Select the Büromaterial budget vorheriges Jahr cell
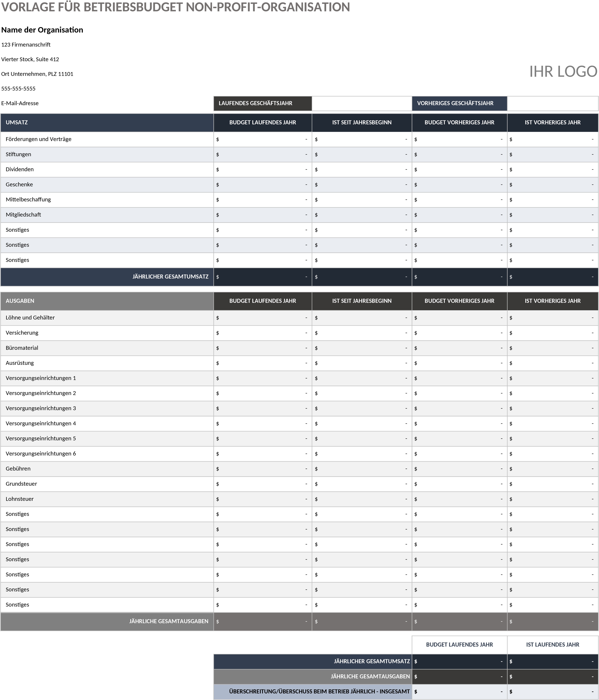Image resolution: width=599 pixels, height=700 pixels. 459,348
